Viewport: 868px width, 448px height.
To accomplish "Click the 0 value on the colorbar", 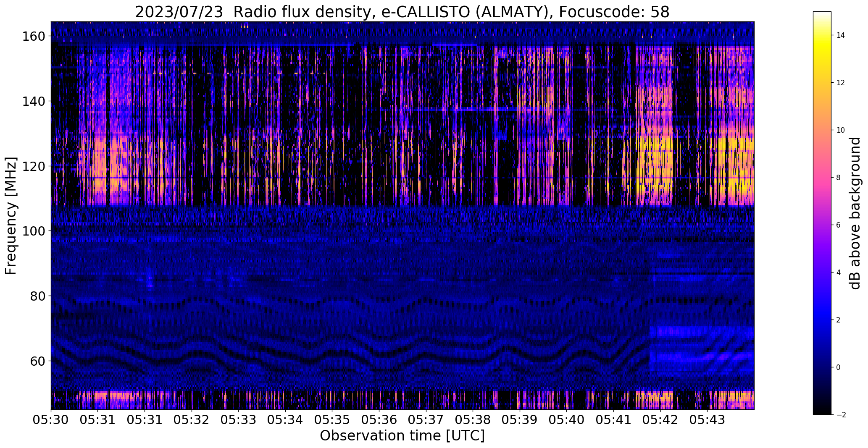I will (838, 367).
